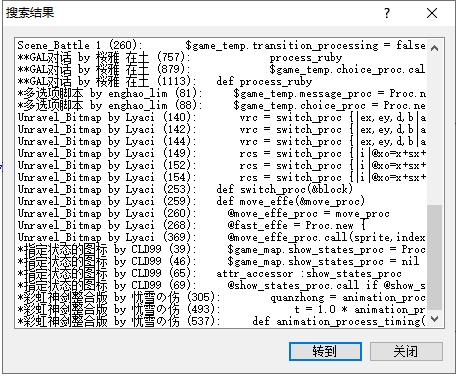Select the Unravel_Bitmap (152) result row

pyautogui.click(x=221, y=165)
